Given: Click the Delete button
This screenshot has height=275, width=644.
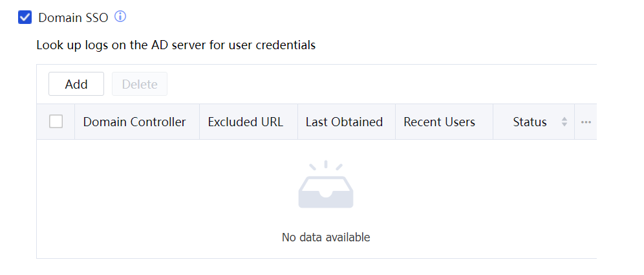Looking at the screenshot, I should (140, 84).
